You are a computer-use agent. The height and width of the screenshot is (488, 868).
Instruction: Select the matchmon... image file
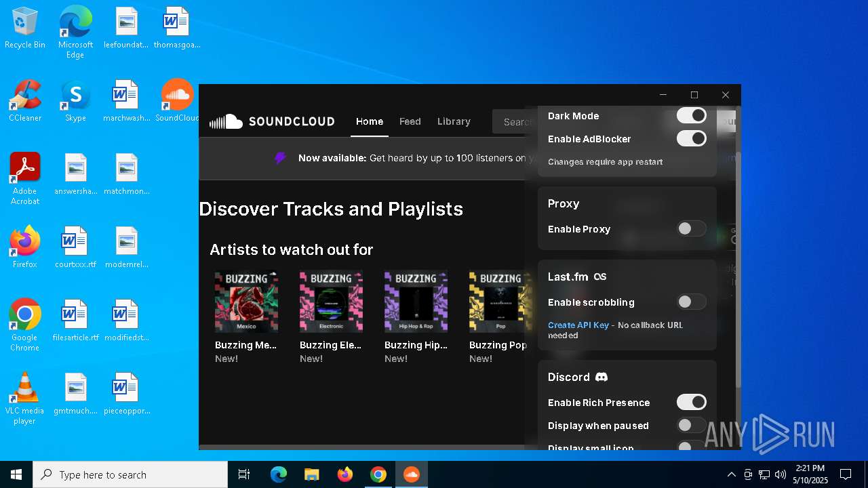127,174
